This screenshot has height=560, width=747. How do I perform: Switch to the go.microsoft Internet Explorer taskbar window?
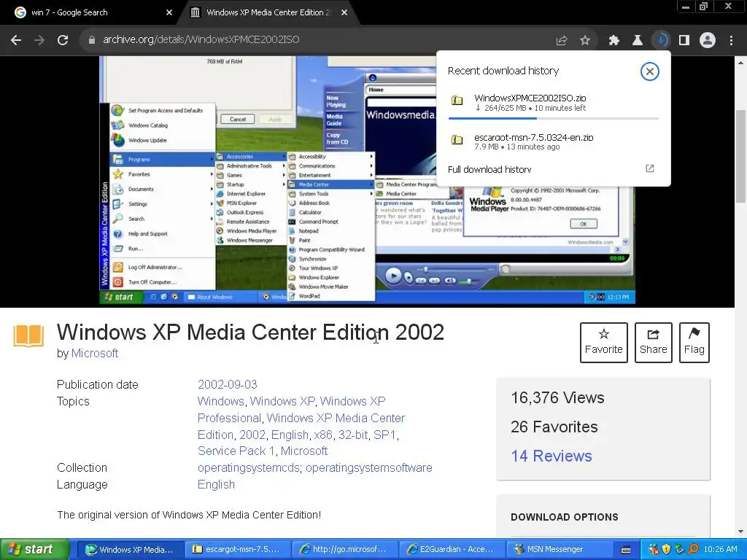(344, 549)
